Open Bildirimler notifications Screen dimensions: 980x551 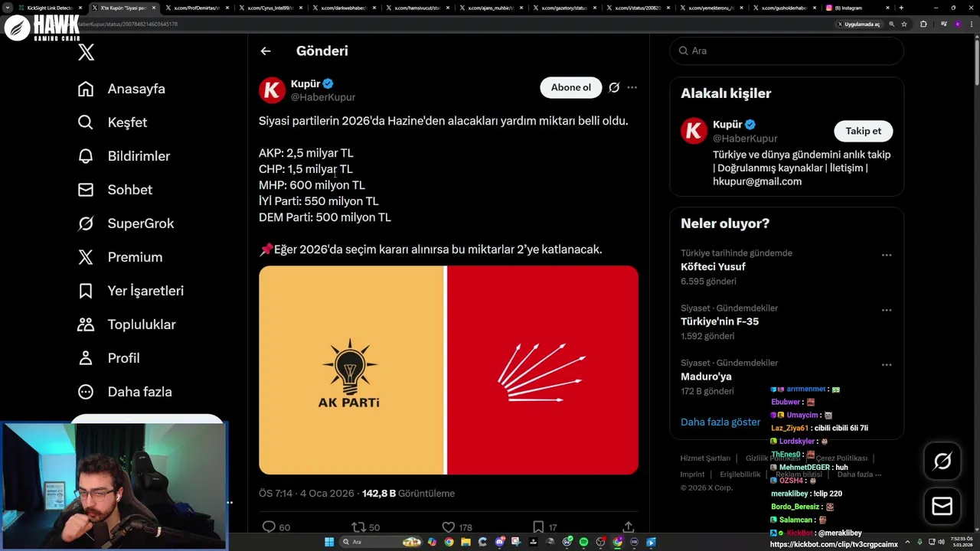(x=124, y=156)
